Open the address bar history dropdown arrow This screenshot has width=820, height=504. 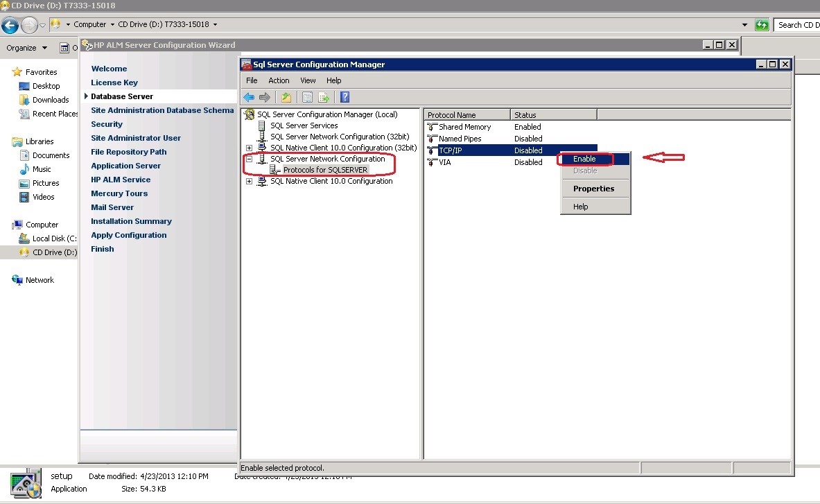[x=744, y=24]
